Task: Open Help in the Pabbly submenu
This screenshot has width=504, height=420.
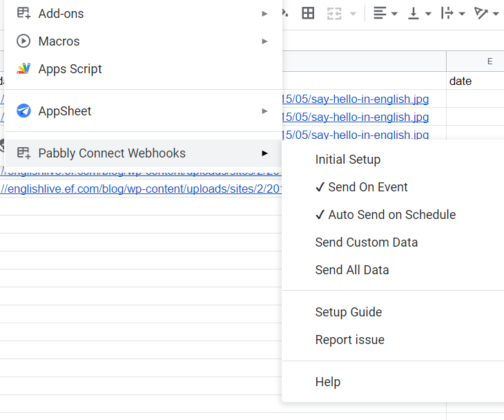Action: pyautogui.click(x=393, y=382)
